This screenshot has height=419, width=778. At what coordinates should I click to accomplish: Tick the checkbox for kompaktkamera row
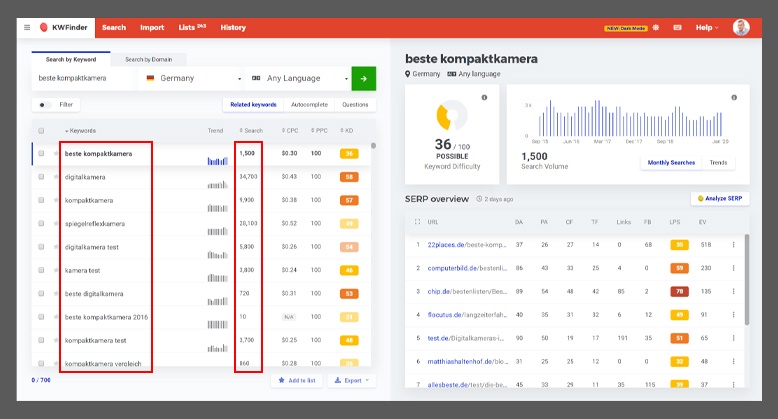click(x=41, y=200)
